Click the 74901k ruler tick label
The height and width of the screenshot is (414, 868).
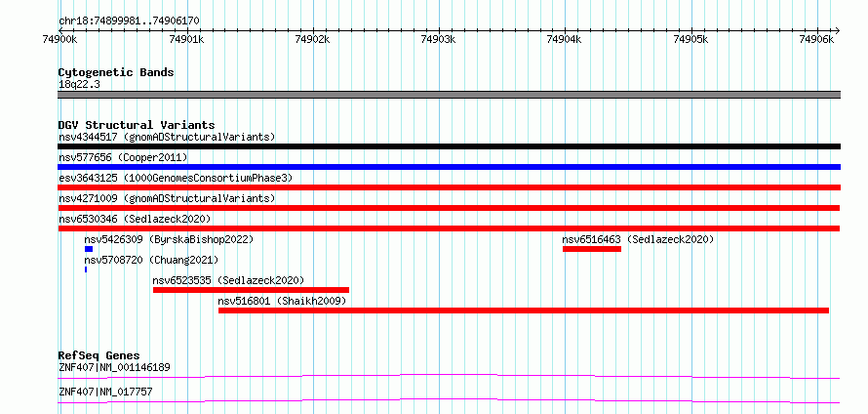click(x=187, y=39)
